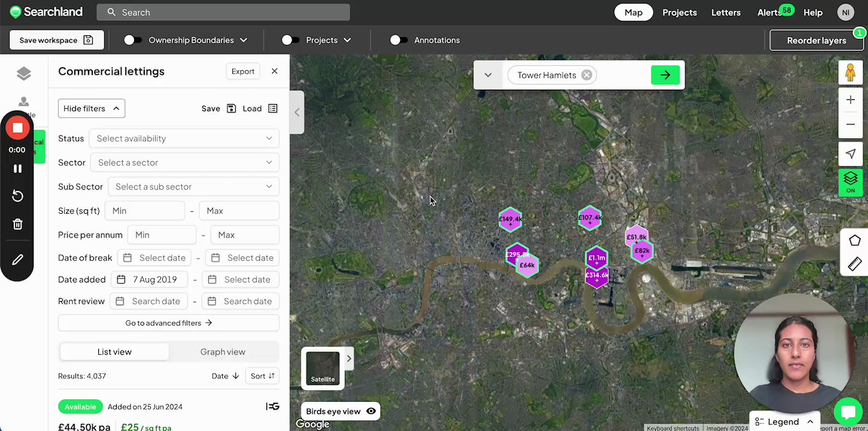Click the Save filters disk icon
Image resolution: width=868 pixels, height=431 pixels.
[232, 108]
